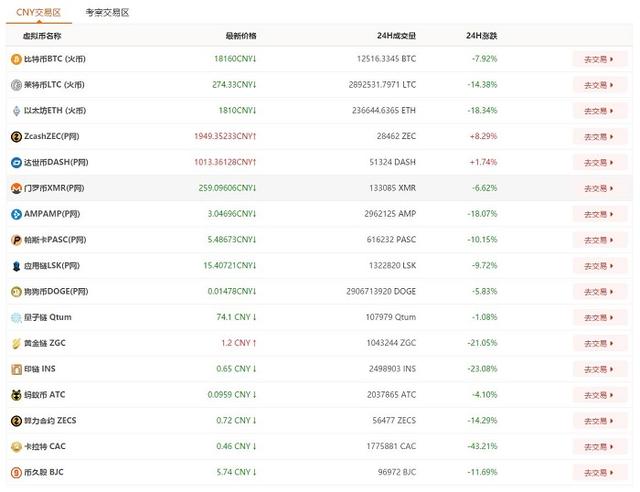This screenshot has width=640, height=492.
Task: Select the ZcashZEC(P网) name
Action: pos(51,136)
